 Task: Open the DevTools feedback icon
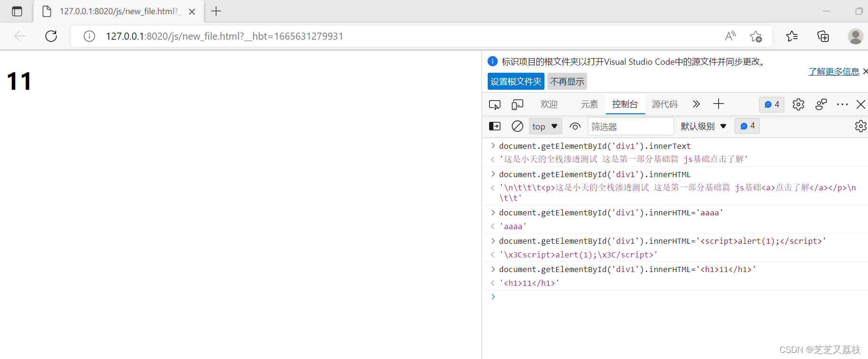(821, 104)
